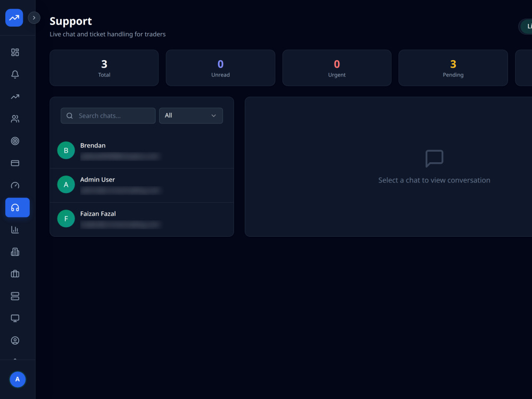Click the green A avatar for Admin User
The width and height of the screenshot is (532, 399).
click(66, 185)
